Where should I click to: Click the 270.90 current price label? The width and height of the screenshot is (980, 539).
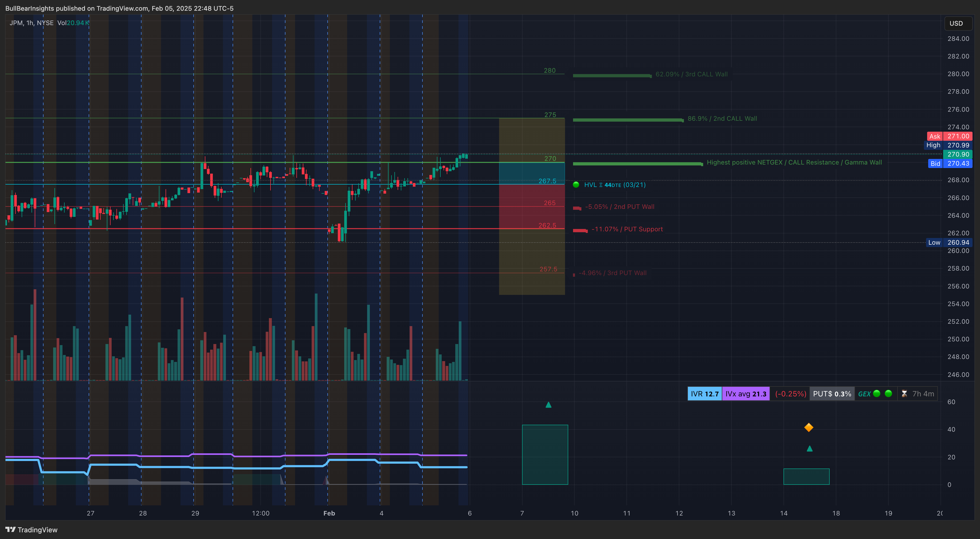click(958, 154)
